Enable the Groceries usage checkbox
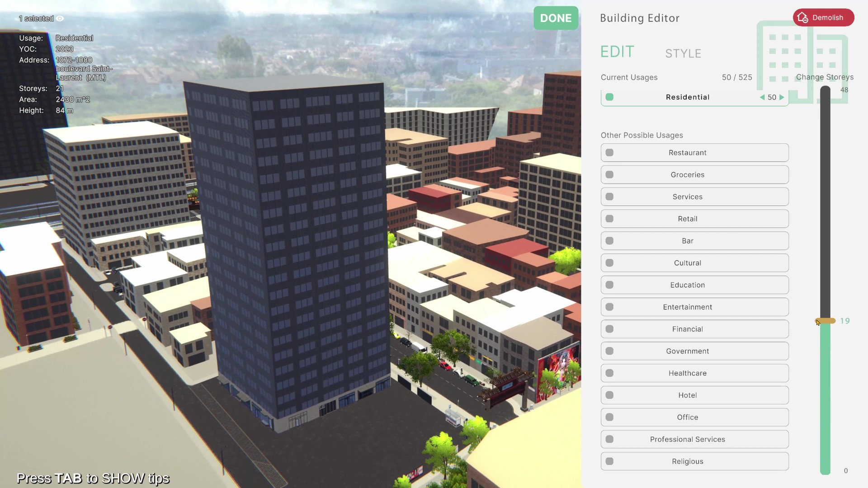 [609, 175]
